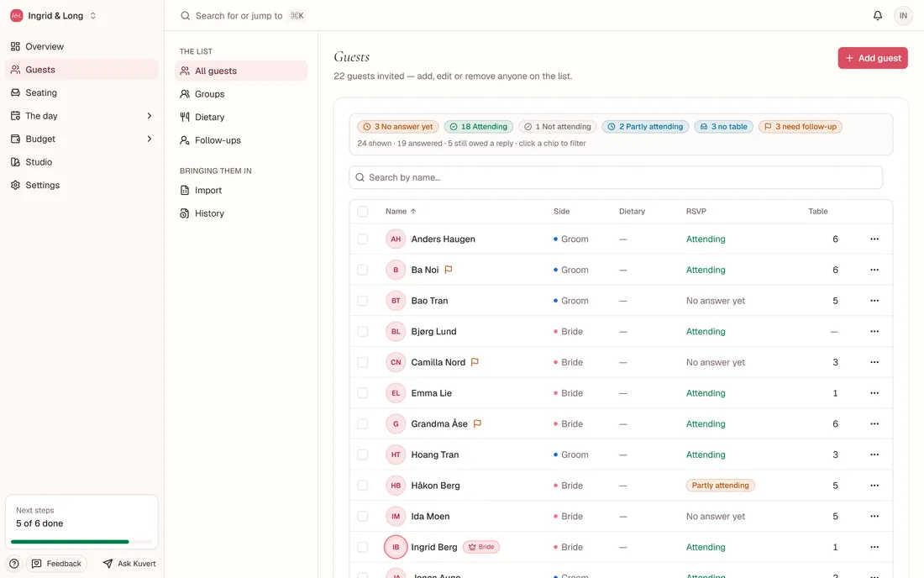Open the Import page link
The width and height of the screenshot is (924, 578).
tap(241, 191)
